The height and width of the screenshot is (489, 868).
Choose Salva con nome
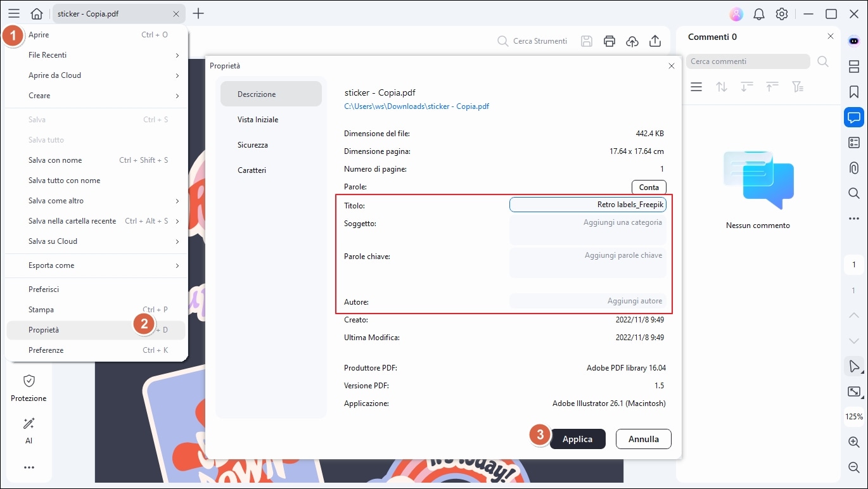tap(96, 160)
